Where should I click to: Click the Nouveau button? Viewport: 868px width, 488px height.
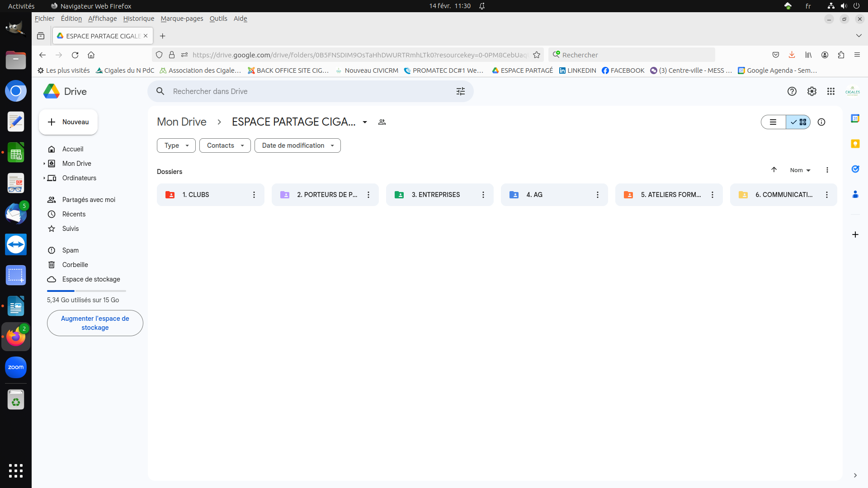click(68, 122)
